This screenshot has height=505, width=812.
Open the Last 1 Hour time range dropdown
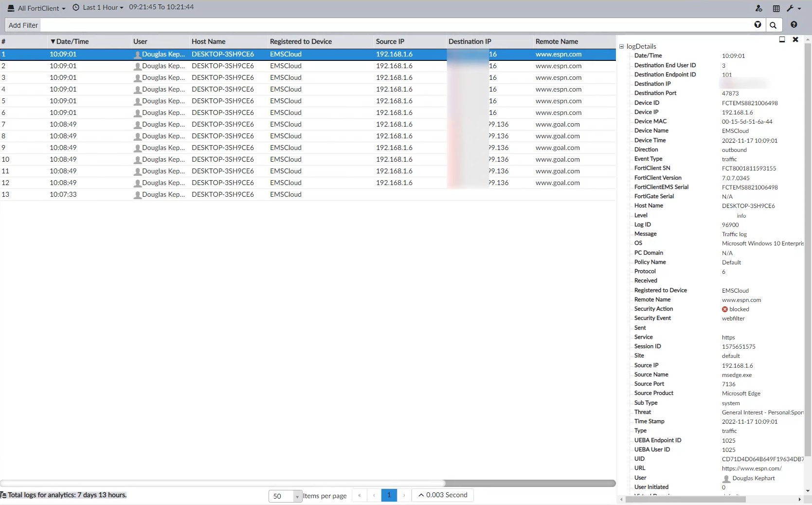(x=101, y=7)
